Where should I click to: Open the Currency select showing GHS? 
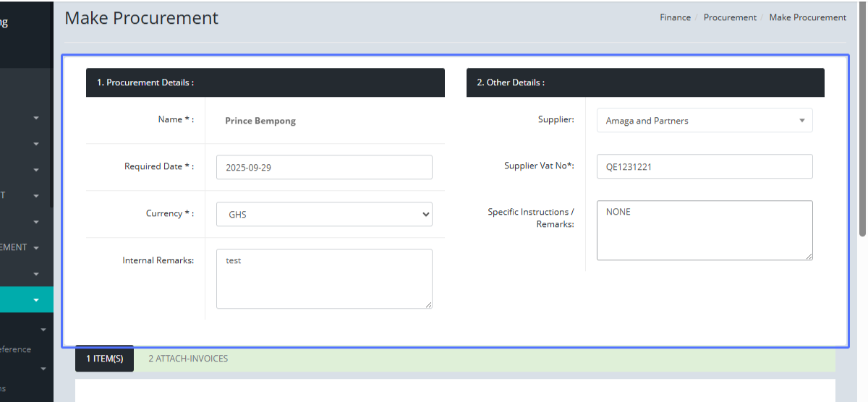pyautogui.click(x=324, y=214)
